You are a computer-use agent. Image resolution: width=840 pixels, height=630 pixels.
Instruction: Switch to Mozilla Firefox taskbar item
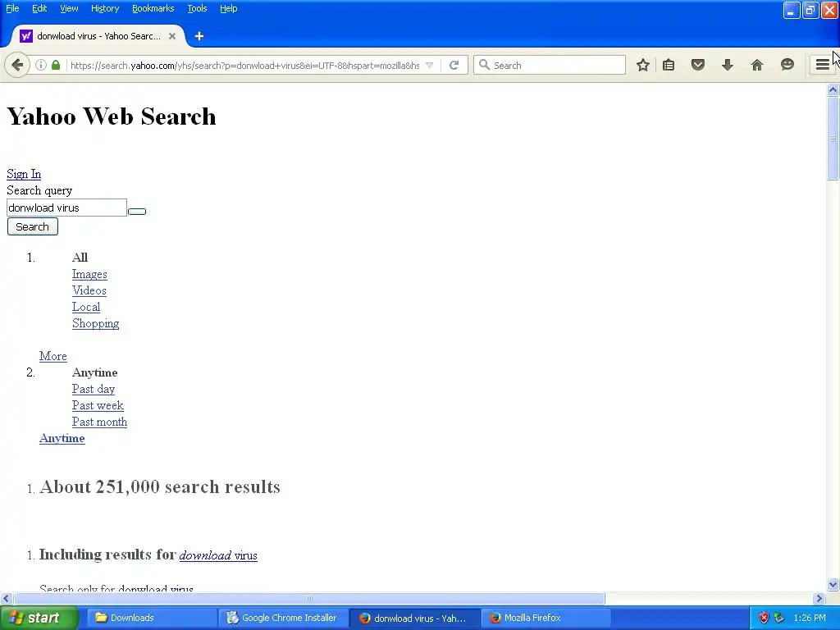point(546,619)
